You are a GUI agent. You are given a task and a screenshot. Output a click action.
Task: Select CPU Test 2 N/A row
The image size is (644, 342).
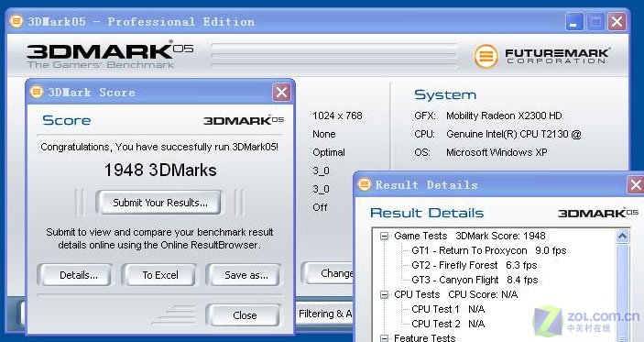pos(448,324)
